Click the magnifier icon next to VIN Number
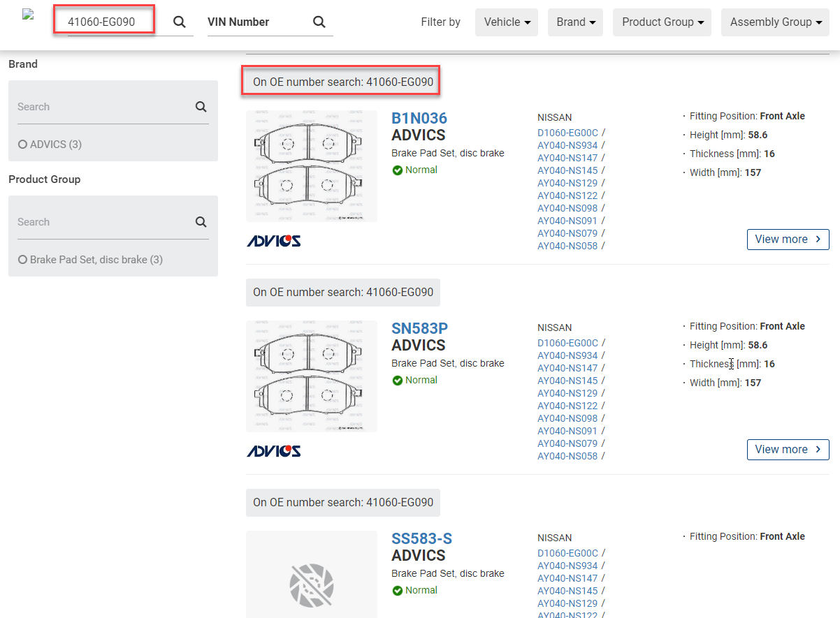This screenshot has height=618, width=840. click(x=319, y=22)
